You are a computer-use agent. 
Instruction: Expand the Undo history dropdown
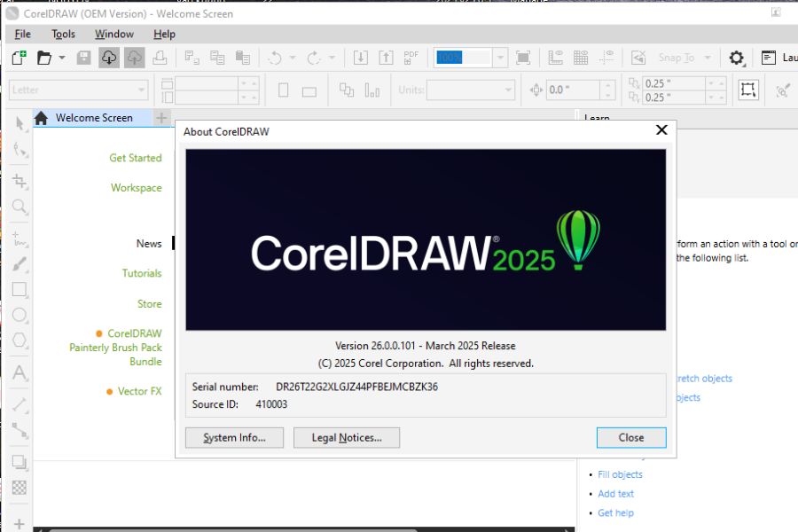(x=292, y=58)
